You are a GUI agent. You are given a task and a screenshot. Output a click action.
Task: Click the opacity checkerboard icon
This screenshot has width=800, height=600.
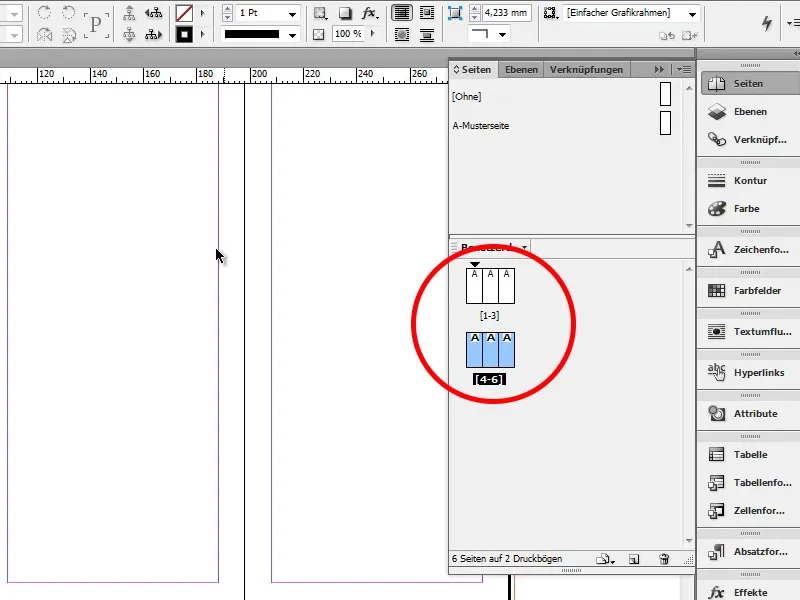click(318, 35)
